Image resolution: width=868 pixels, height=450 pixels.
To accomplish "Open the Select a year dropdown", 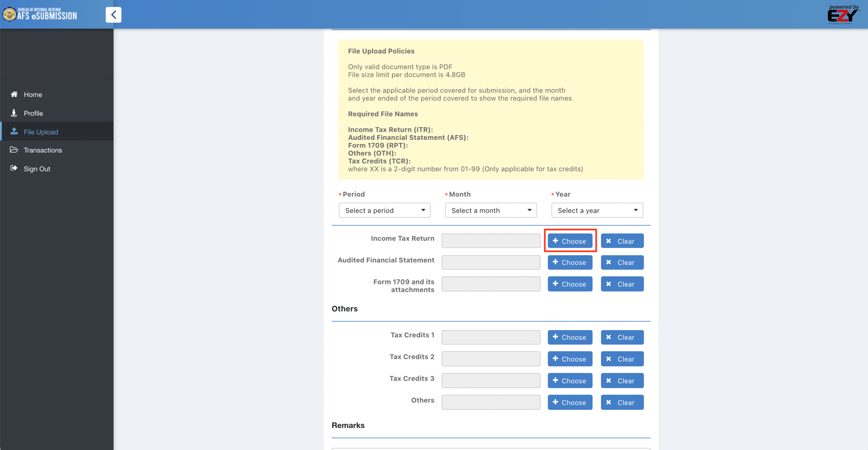I will 596,210.
